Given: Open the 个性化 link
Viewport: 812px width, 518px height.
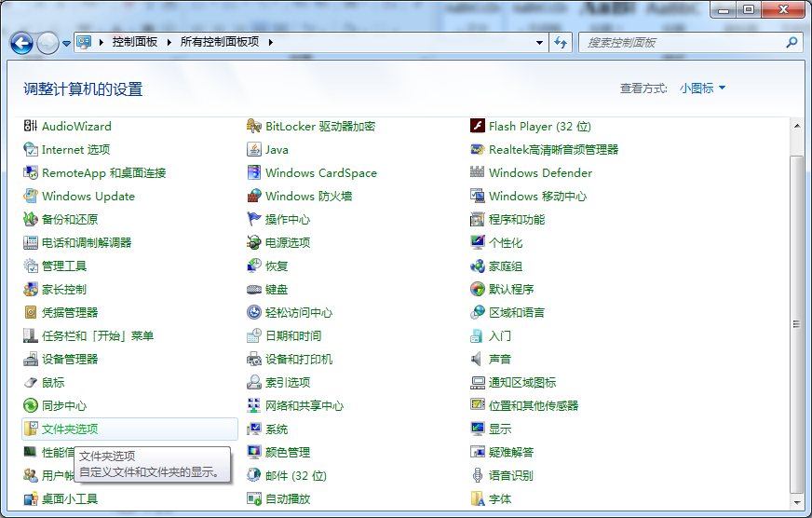Looking at the screenshot, I should (x=506, y=242).
